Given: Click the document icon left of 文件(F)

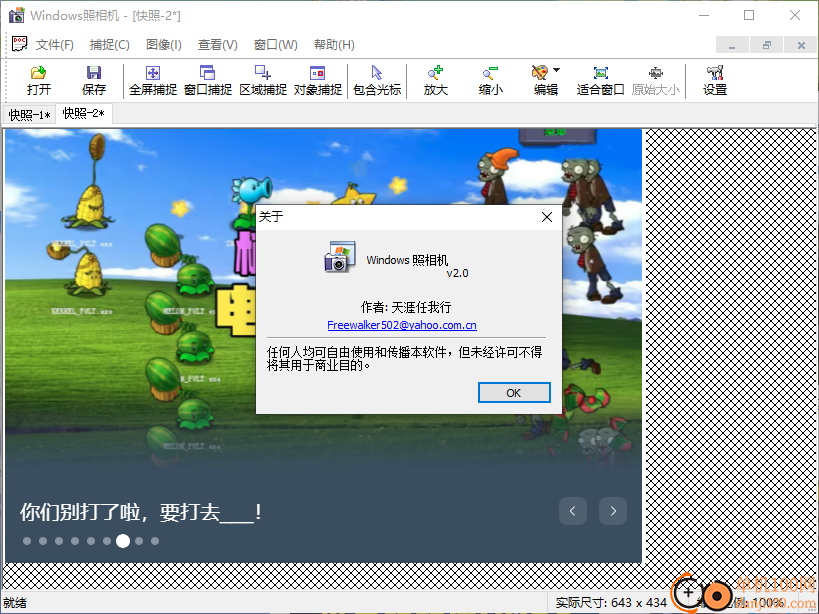Looking at the screenshot, I should (x=19, y=44).
